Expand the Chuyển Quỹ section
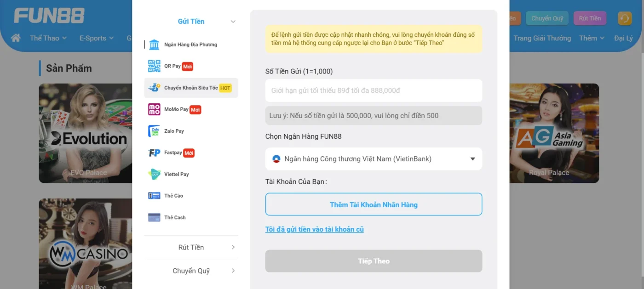This screenshot has width=644, height=289. pos(233,271)
